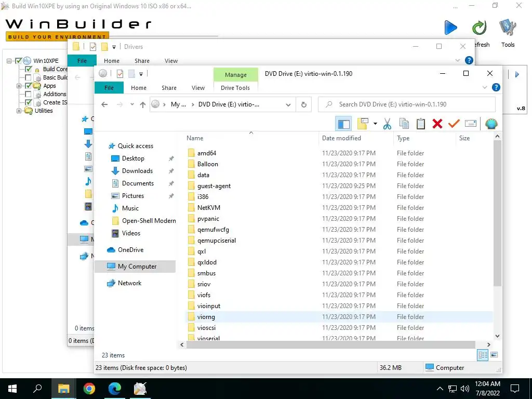The height and width of the screenshot is (399, 532).
Task: Toggle the Additions checkbox
Action: pyautogui.click(x=29, y=95)
